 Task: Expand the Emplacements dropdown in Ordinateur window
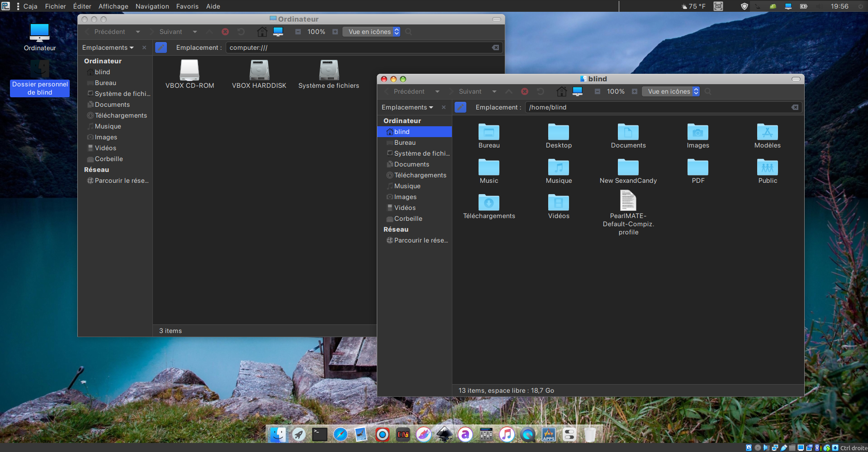pos(108,48)
